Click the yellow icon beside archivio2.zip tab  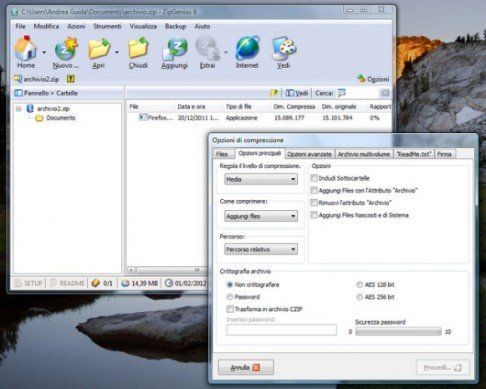(x=71, y=79)
